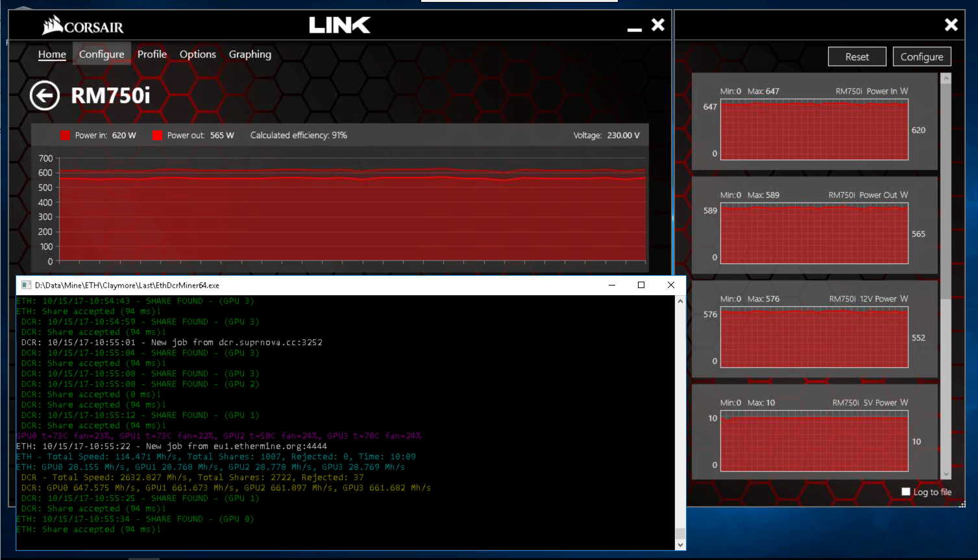Click the DCR GPU0 647.575 Mh/s speed line
Screen dimensions: 978x560
point(226,488)
